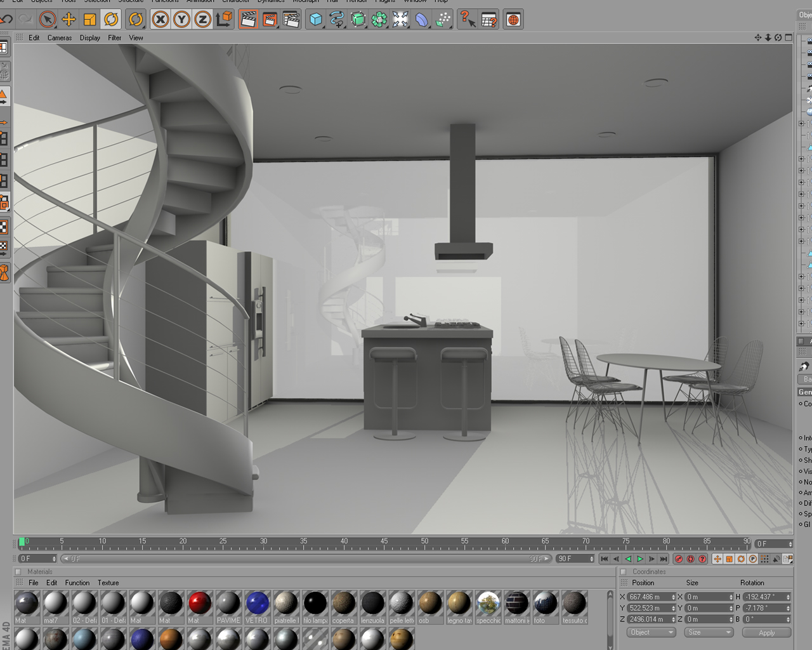The image size is (812, 650).
Task: Click the Render View clapperboard icon
Action: 249,20
